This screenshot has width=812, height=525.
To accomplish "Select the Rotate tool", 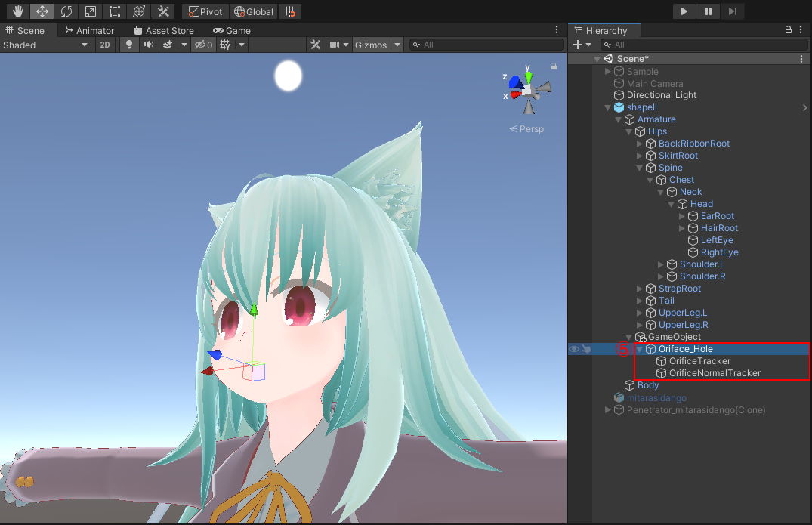I will click(x=66, y=11).
